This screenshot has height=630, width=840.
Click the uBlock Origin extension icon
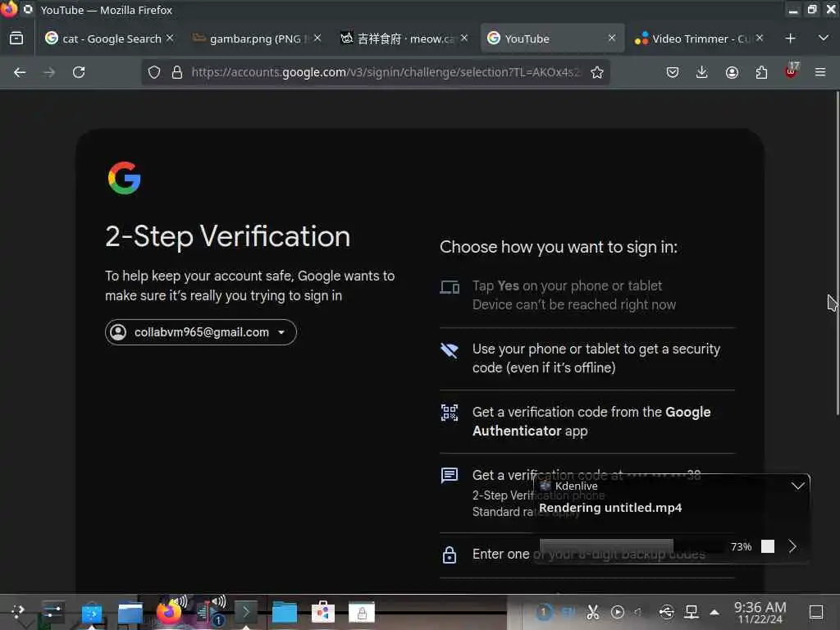[792, 71]
